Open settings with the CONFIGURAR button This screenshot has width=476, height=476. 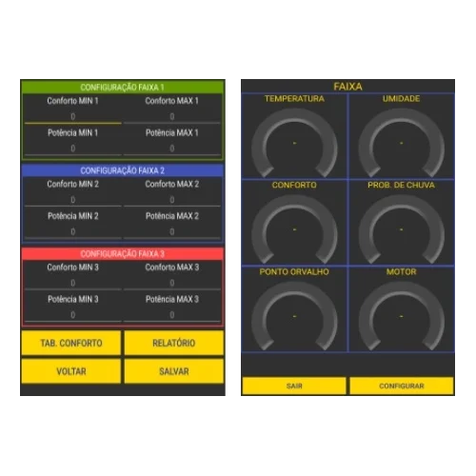402,386
